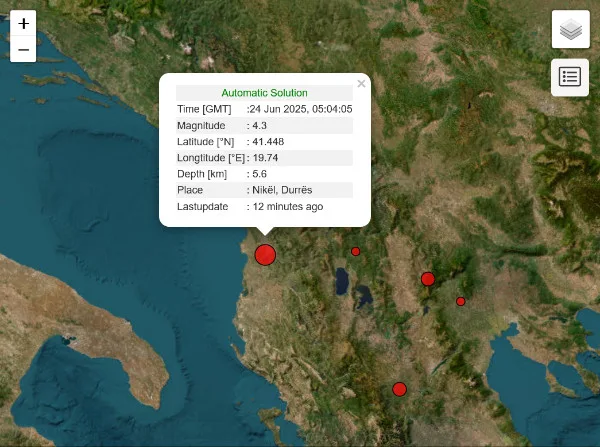Click the large red Durrës earthquake marker
The height and width of the screenshot is (447, 600).
point(265,255)
